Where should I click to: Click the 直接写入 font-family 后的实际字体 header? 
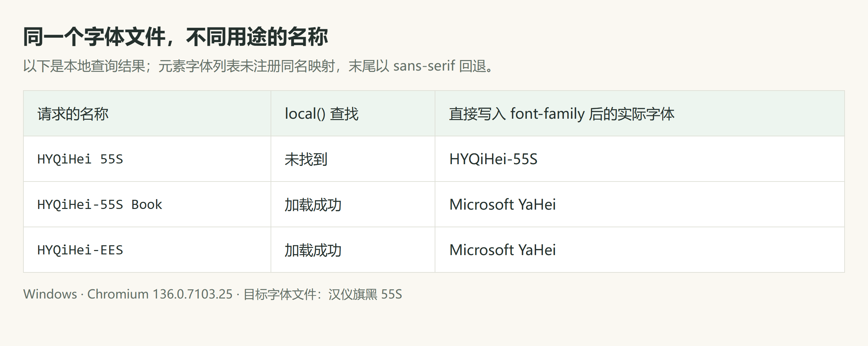tap(639, 114)
